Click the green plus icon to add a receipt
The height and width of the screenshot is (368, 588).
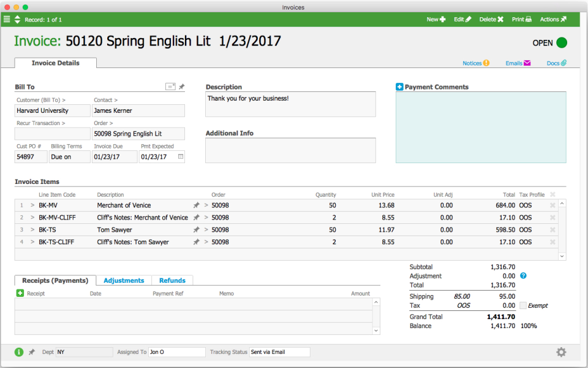[x=20, y=294]
